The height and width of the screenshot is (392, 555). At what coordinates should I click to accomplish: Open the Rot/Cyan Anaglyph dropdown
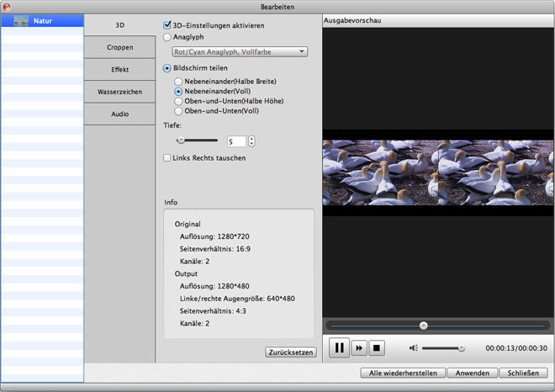(240, 52)
